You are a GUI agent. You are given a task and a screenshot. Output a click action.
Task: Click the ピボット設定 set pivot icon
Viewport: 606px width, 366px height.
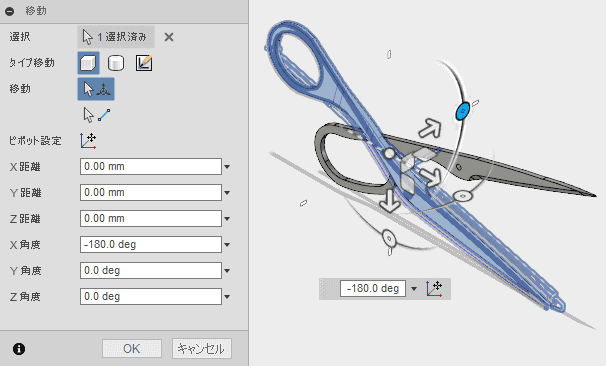[88, 141]
